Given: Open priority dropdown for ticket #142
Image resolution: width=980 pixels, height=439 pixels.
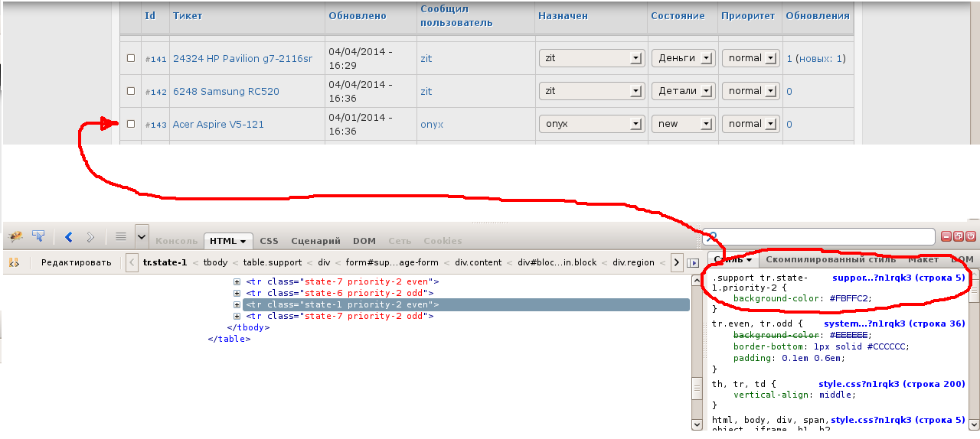Looking at the screenshot, I should point(751,91).
